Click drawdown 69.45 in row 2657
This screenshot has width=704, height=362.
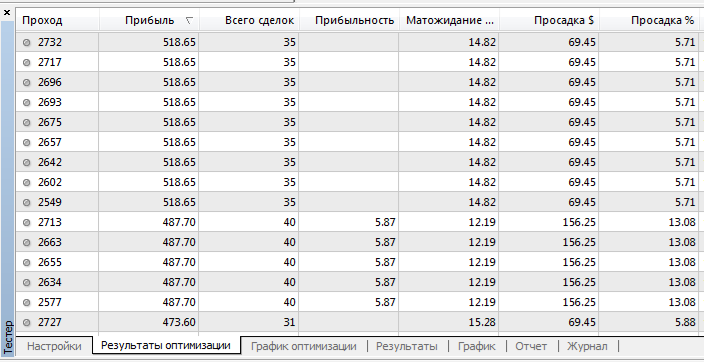click(x=582, y=142)
